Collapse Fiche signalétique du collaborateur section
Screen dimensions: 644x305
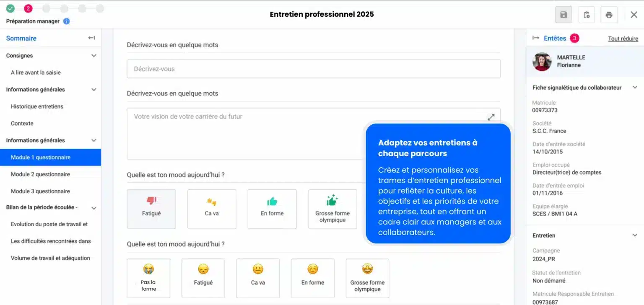[635, 88]
